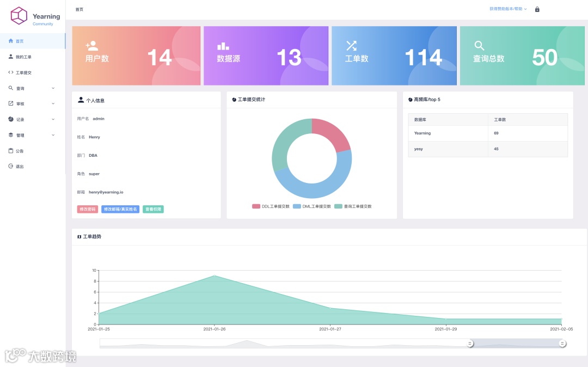Click the 修改邮箱/真实姓名 button

(120, 209)
